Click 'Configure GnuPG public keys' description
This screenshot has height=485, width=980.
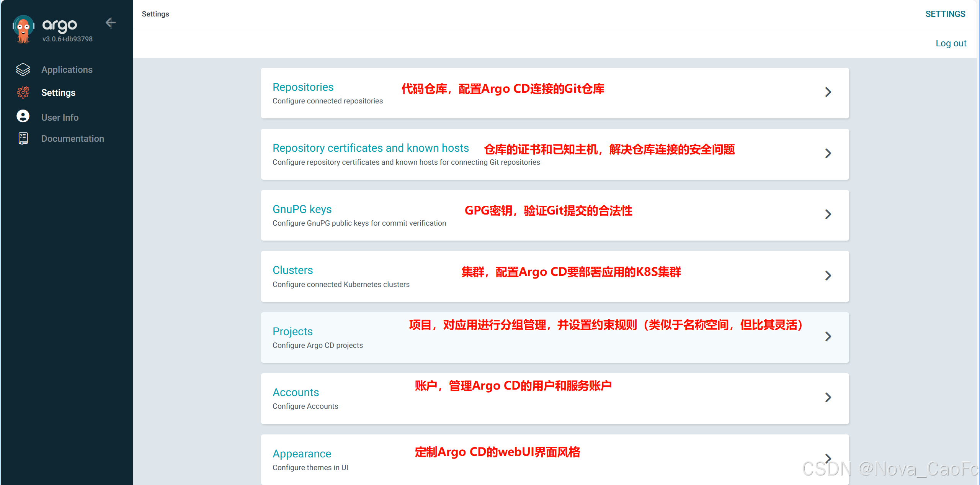359,223
